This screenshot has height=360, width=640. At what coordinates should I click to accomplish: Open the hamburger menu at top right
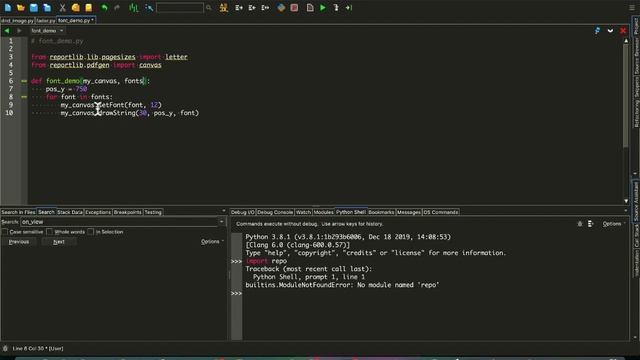tap(632, 7)
